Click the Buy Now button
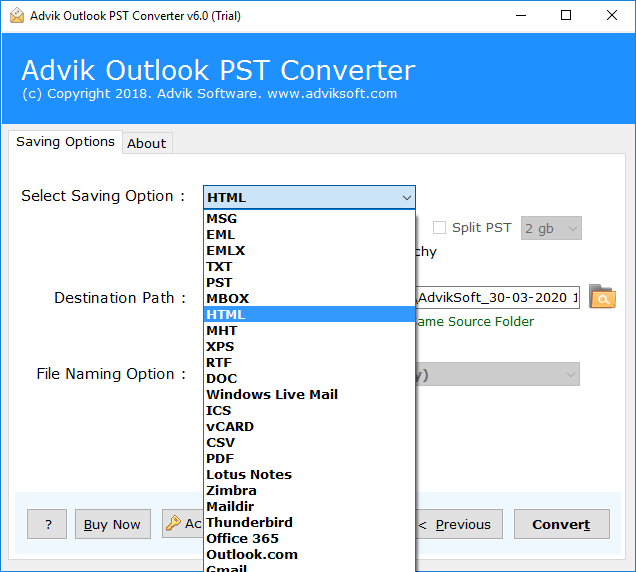 (x=112, y=524)
